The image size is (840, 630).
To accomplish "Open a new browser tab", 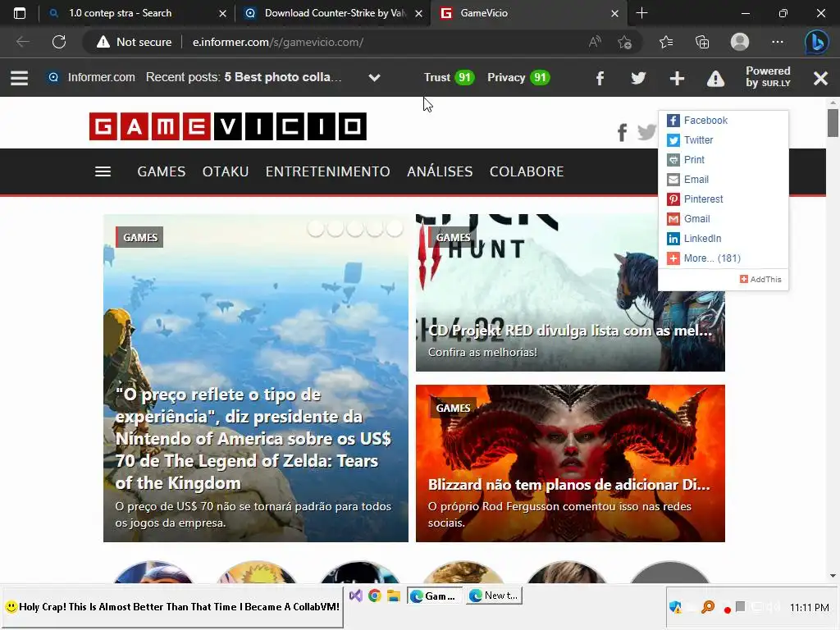I will [641, 13].
